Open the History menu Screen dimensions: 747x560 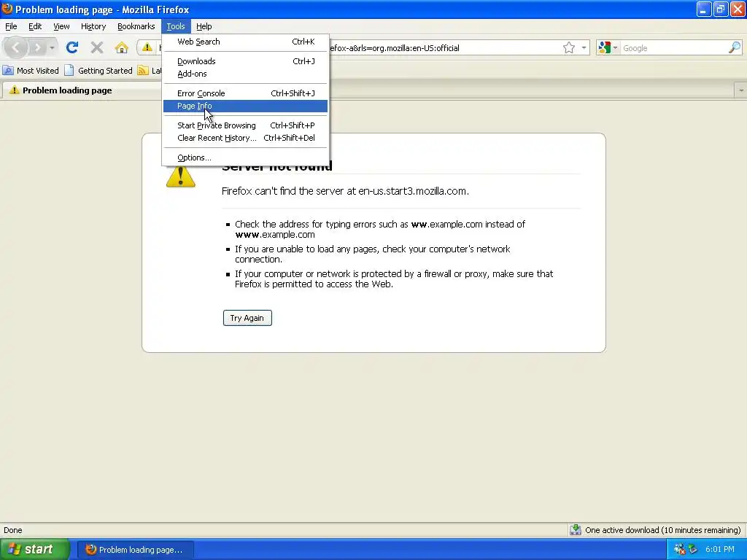click(x=93, y=26)
